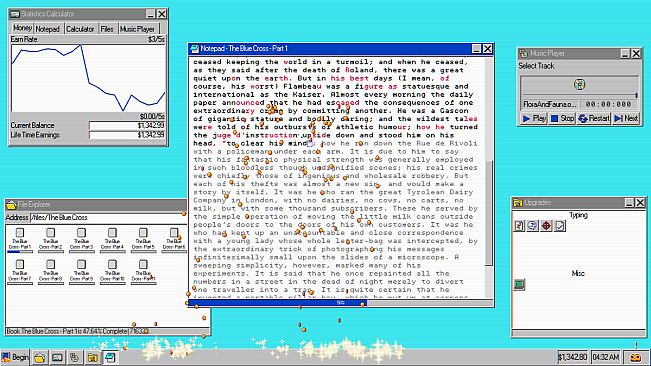Screen dimensions: 651x366
Task: Skip to the Next track
Action: pyautogui.click(x=626, y=118)
